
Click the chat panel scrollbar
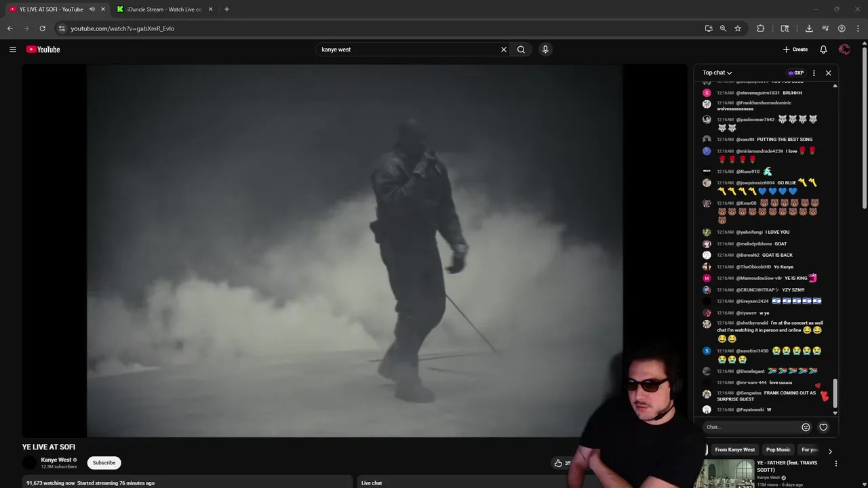pos(835,392)
